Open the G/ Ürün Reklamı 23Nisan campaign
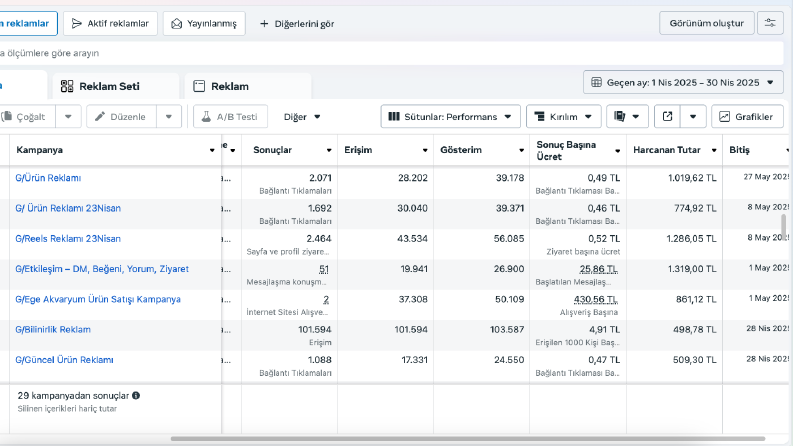The height and width of the screenshot is (446, 793). [68, 208]
